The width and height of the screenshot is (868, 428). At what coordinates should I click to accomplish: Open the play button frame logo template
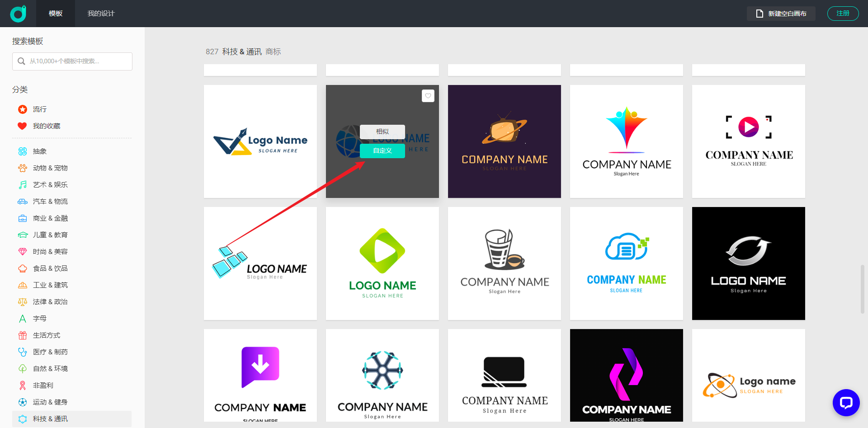(x=749, y=141)
